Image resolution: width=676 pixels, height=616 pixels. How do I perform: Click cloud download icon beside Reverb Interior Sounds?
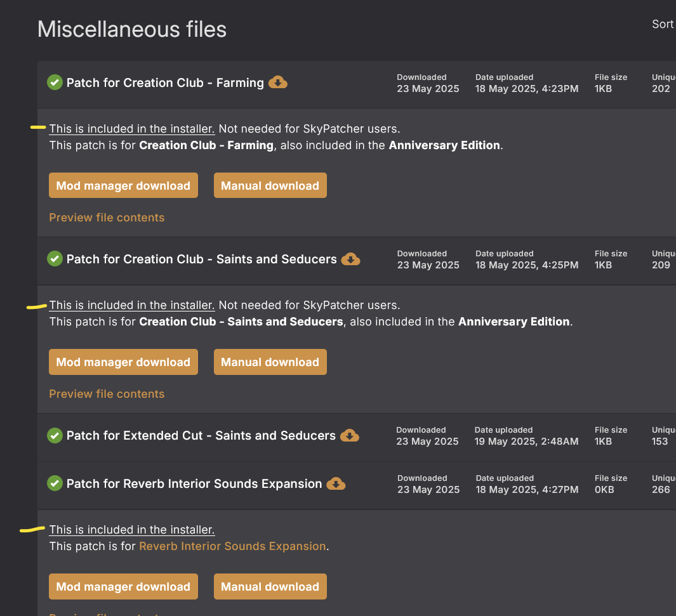pyautogui.click(x=336, y=483)
